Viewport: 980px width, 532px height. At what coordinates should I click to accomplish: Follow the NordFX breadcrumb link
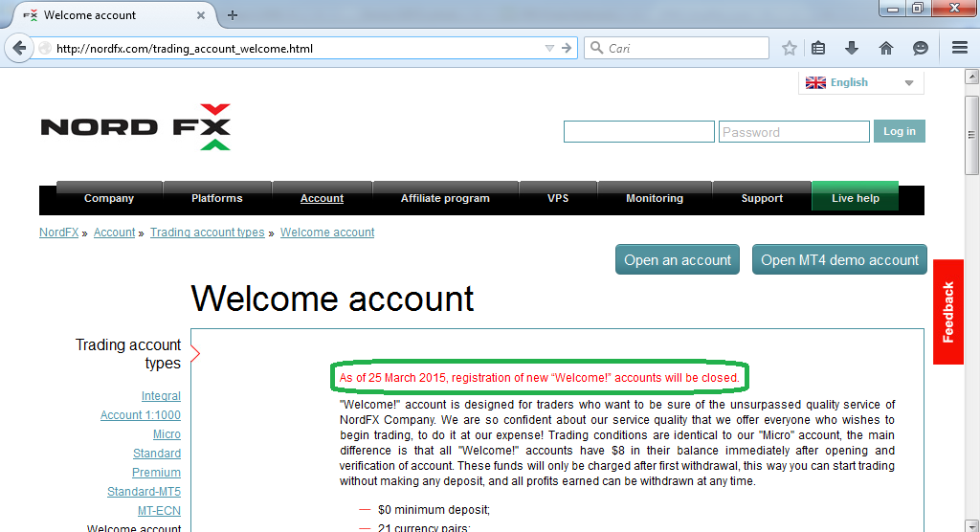pos(58,232)
